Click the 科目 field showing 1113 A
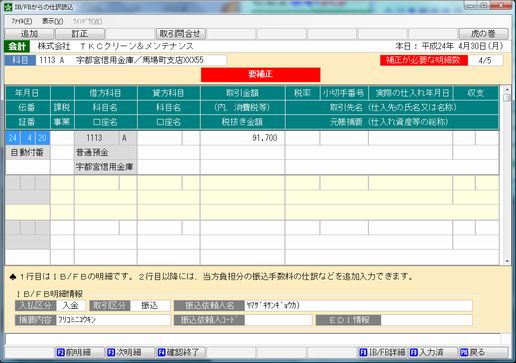 (x=131, y=60)
